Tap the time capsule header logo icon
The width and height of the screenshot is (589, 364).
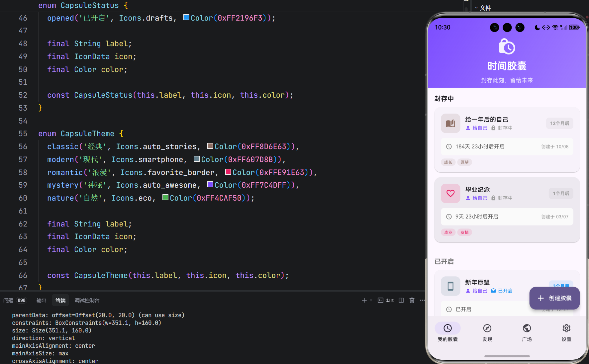(x=507, y=46)
